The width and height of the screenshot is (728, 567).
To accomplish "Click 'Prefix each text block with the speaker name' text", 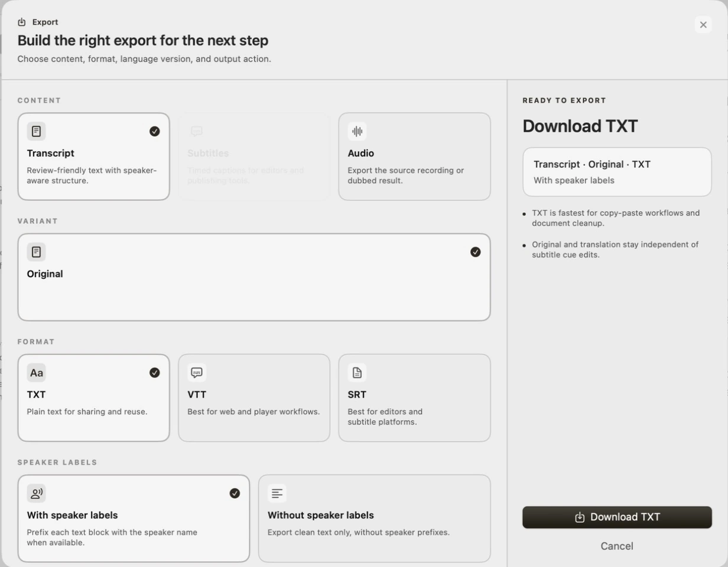I will 112,537.
